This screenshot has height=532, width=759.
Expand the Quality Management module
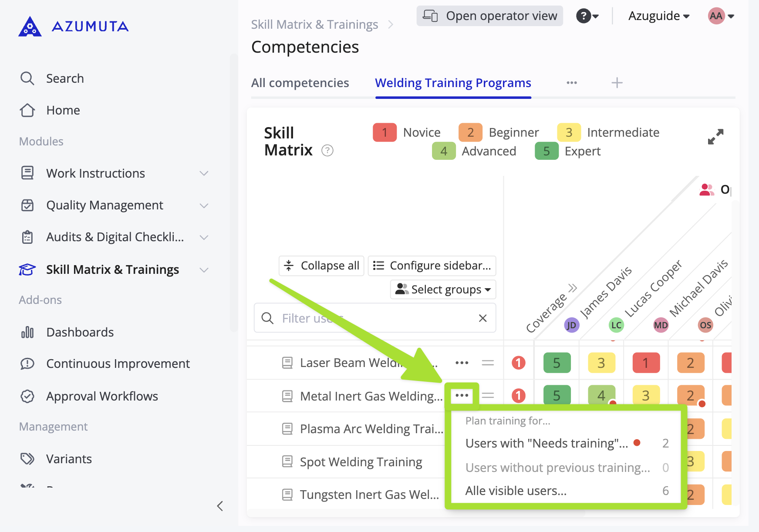tap(204, 205)
